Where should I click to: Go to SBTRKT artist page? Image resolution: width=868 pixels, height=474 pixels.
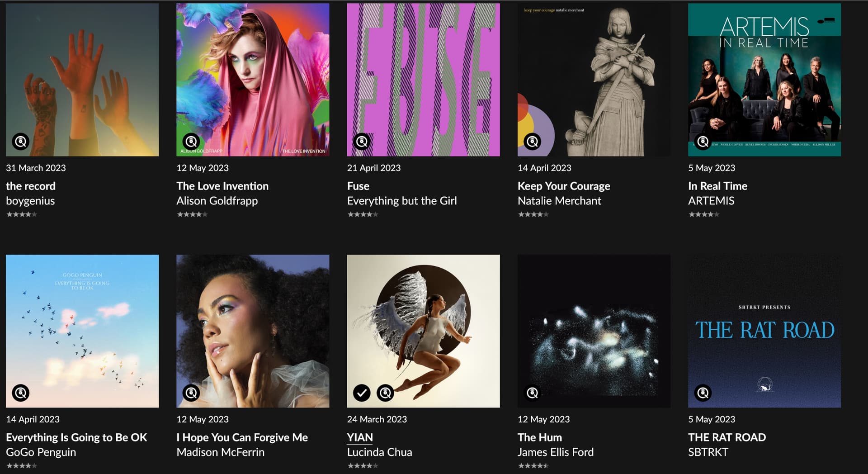[x=708, y=452]
